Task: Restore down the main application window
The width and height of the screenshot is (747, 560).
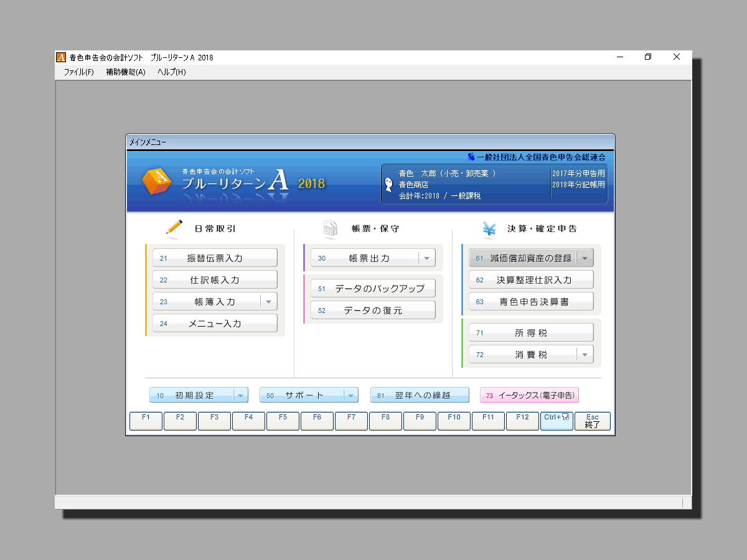Action: pos(647,57)
